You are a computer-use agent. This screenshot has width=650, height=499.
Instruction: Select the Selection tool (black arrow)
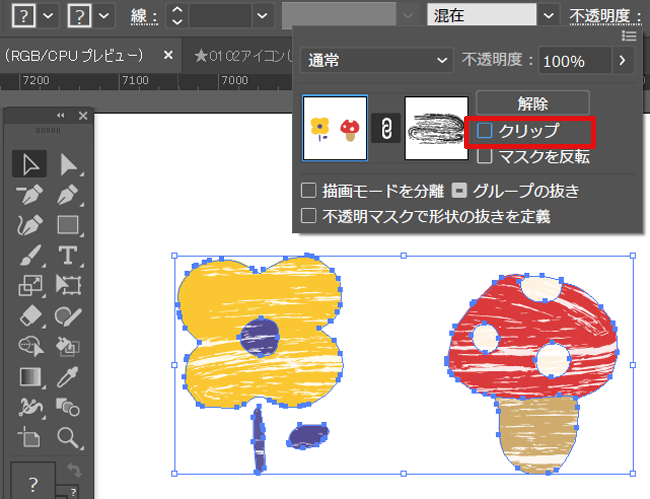(29, 165)
